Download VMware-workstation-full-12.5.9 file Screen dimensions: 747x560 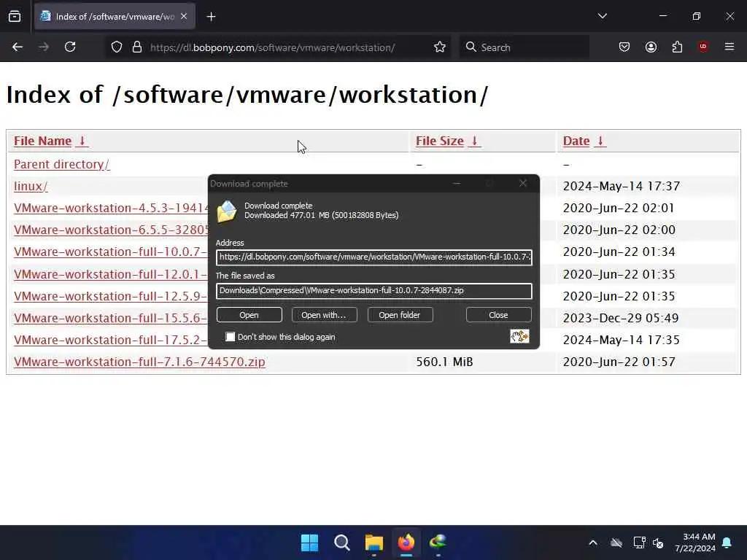coord(111,296)
